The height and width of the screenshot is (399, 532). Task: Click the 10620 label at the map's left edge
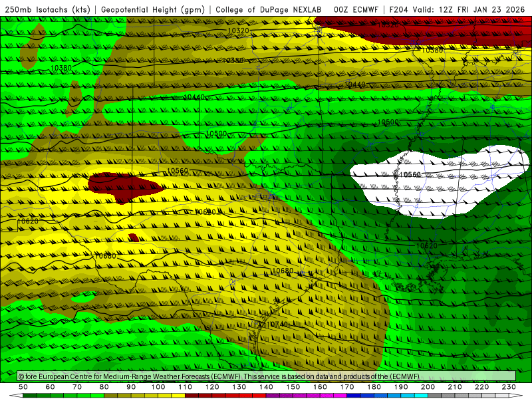(28, 221)
